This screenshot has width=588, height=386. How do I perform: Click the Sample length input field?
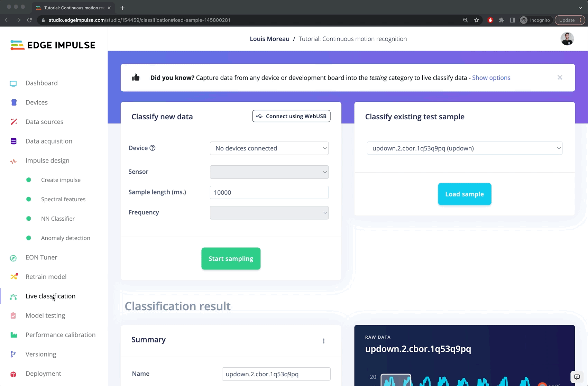point(269,192)
